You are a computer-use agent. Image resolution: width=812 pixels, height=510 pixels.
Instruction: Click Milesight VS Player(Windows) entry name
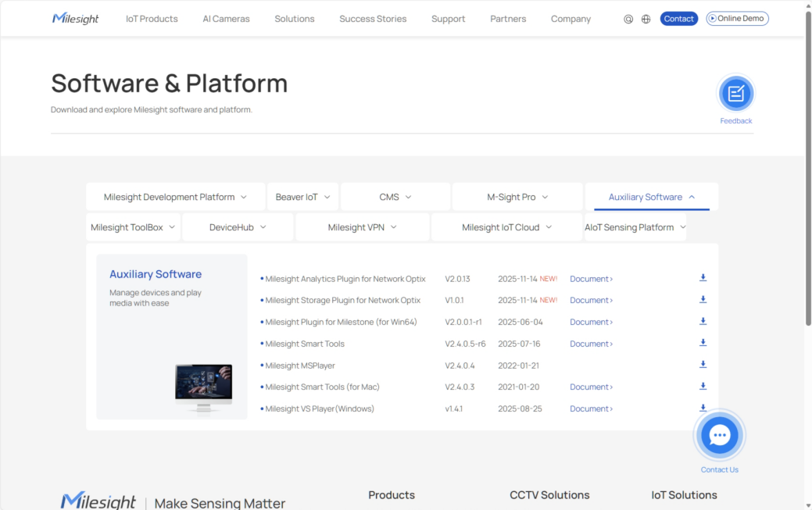(320, 408)
